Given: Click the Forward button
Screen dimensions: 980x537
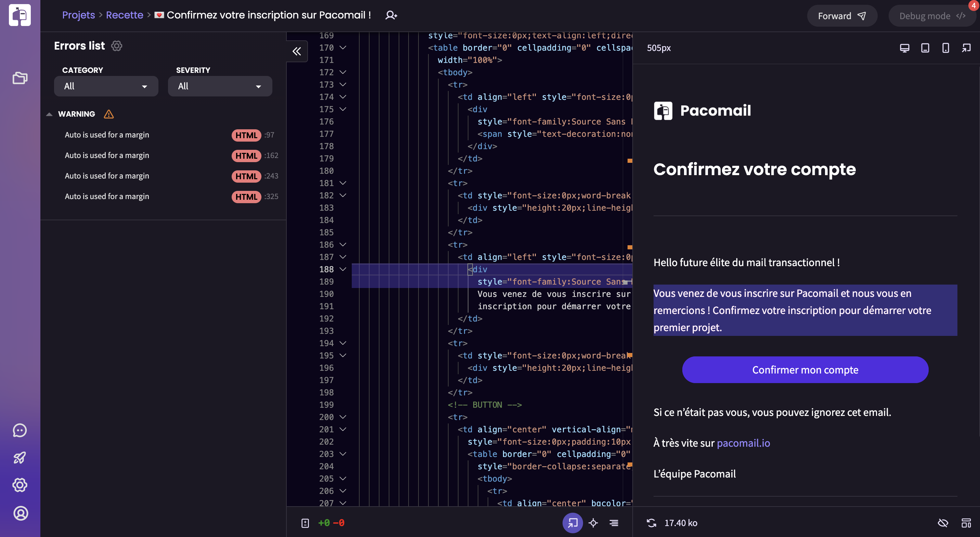Looking at the screenshot, I should click(842, 16).
